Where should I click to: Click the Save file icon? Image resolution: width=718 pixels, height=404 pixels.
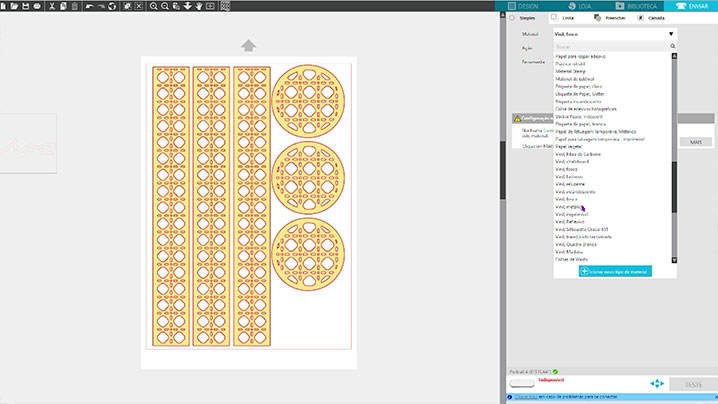point(24,6)
